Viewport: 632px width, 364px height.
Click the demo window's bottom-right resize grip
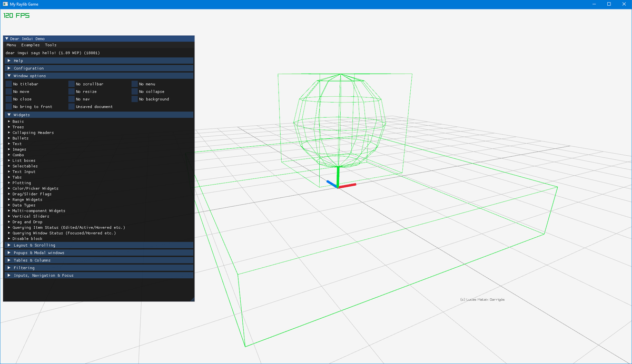[x=192, y=299]
